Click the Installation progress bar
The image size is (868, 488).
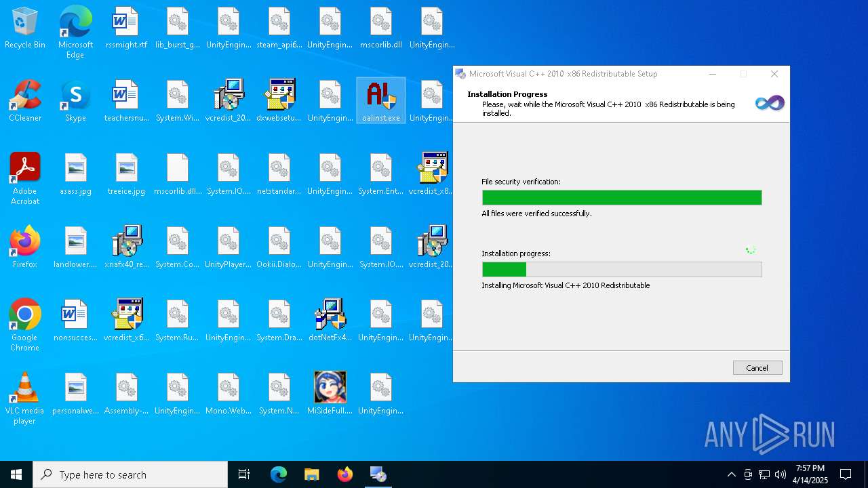coord(622,269)
